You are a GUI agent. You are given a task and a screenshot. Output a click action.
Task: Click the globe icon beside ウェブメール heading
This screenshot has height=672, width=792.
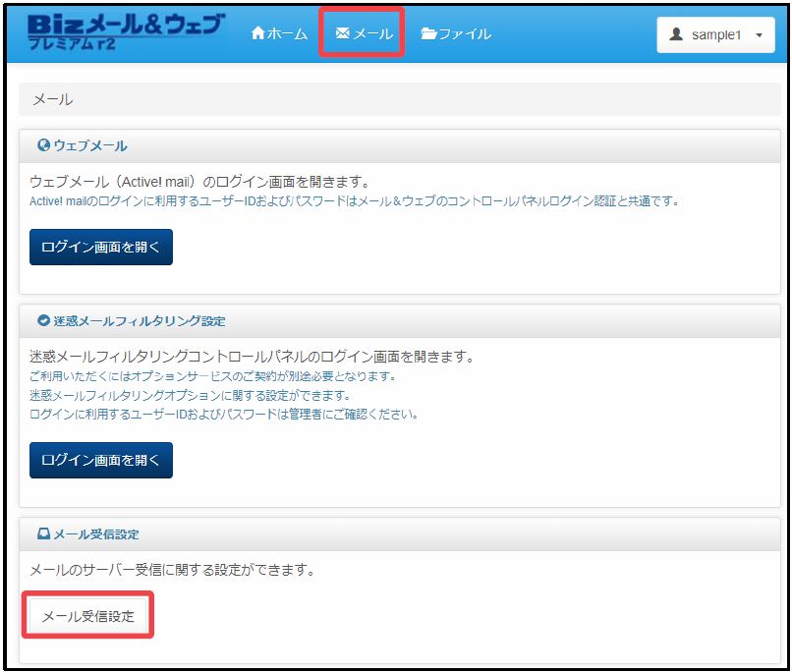(x=44, y=145)
